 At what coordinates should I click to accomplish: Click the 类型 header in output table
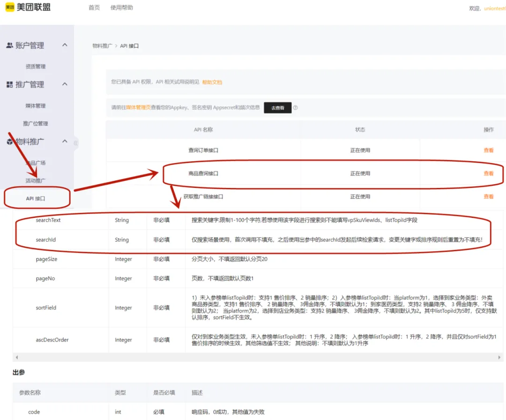coord(120,393)
